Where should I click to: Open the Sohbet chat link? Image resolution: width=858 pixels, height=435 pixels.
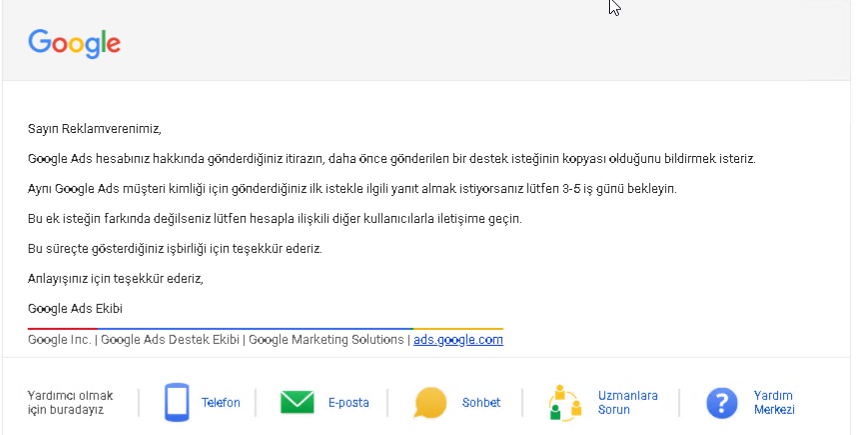point(481,403)
